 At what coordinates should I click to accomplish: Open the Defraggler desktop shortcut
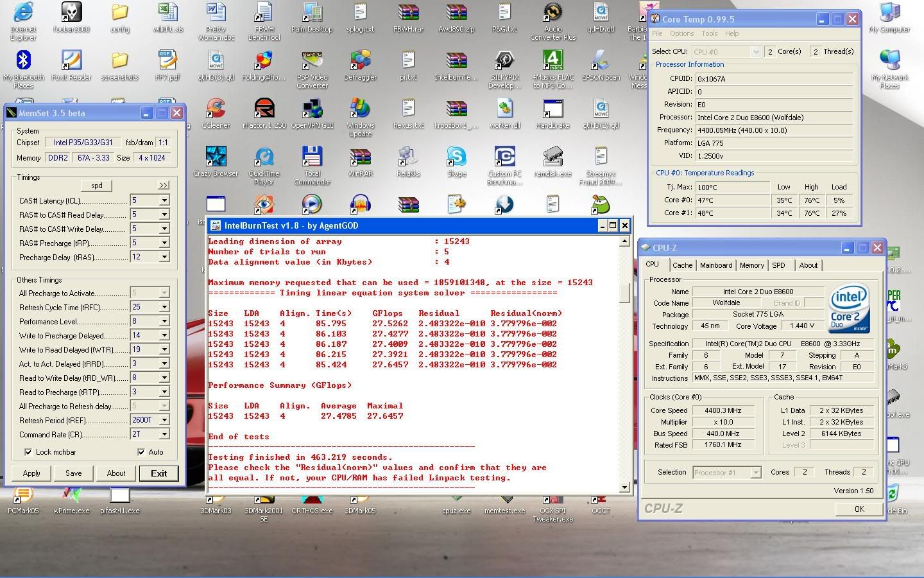360,61
